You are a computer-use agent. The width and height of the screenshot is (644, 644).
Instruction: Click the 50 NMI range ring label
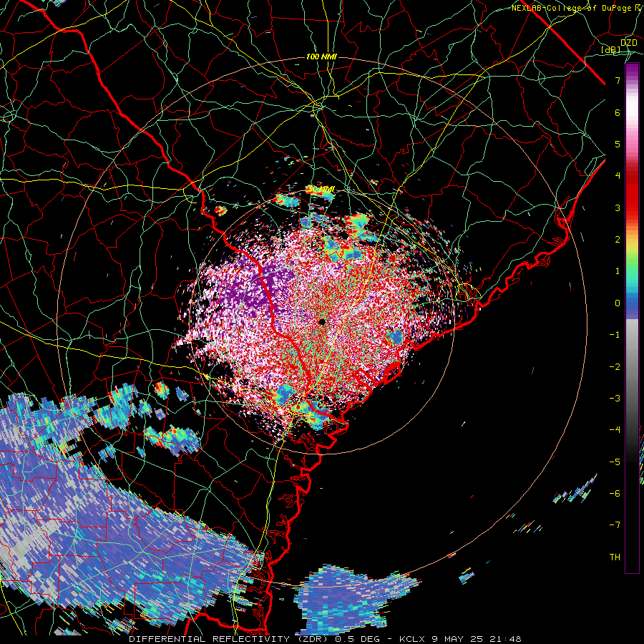[321, 189]
